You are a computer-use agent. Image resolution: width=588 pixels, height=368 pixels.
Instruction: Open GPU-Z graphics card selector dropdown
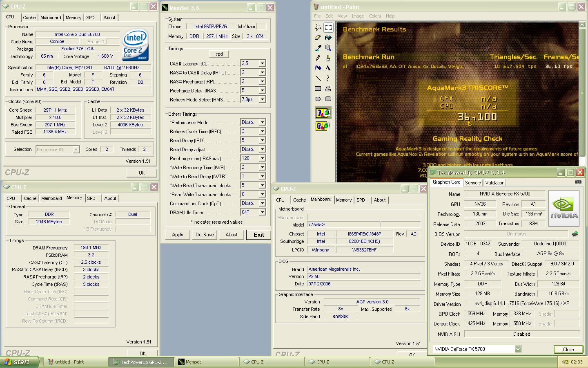tap(518, 349)
